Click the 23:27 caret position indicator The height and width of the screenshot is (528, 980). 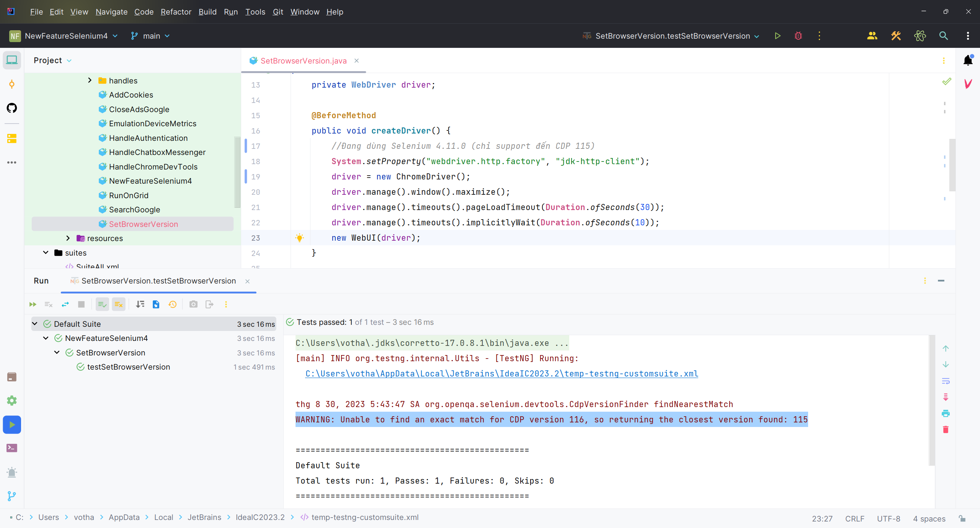click(822, 519)
